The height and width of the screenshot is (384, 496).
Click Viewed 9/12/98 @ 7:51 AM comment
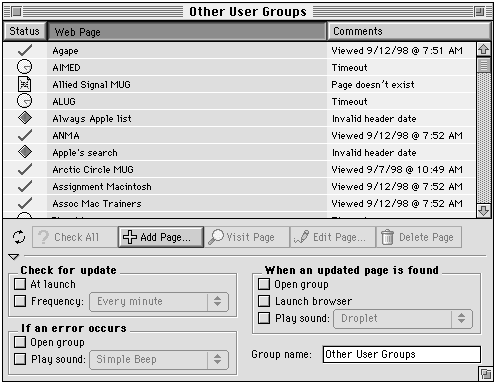point(397,51)
